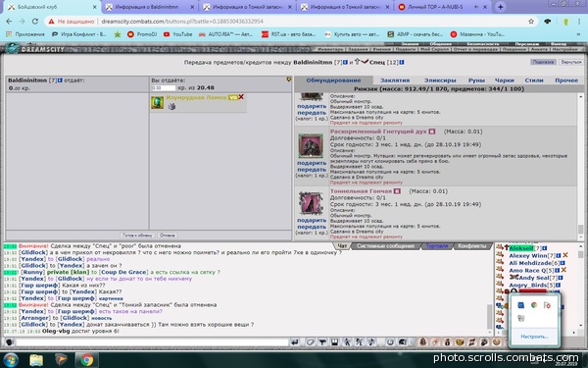Click the chat filter funnel icon
588x368 pixels.
(x=322, y=342)
